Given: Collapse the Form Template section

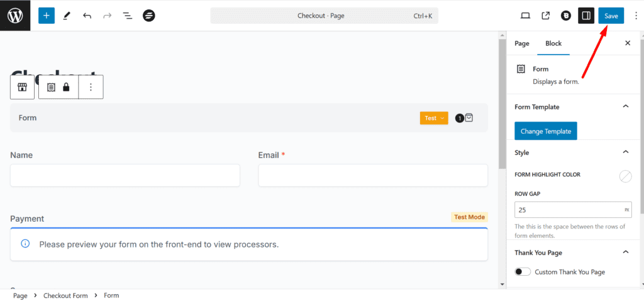Looking at the screenshot, I should [626, 106].
